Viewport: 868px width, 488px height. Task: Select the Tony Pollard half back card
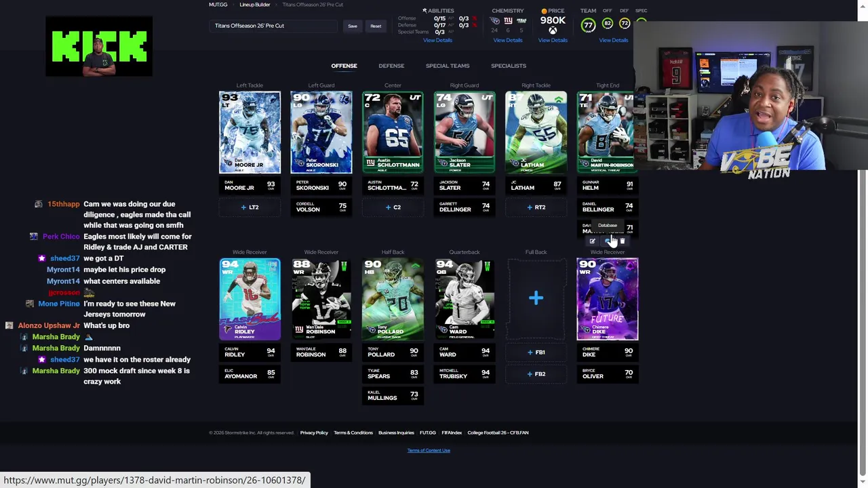point(393,299)
